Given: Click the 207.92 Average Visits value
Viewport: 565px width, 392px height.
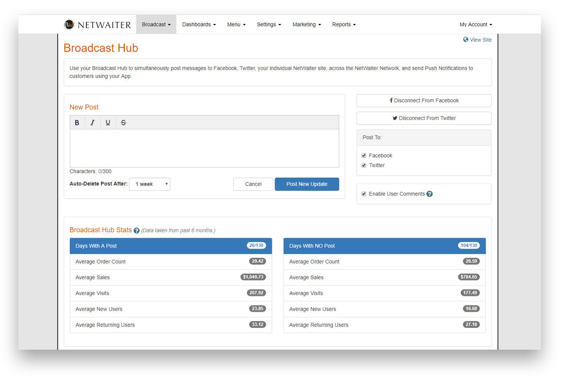Looking at the screenshot, I should (256, 293).
